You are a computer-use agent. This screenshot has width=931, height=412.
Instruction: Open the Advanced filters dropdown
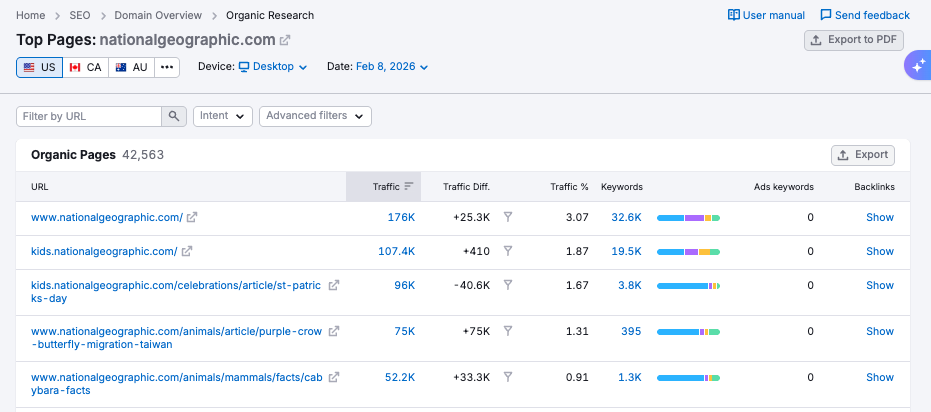tap(315, 116)
